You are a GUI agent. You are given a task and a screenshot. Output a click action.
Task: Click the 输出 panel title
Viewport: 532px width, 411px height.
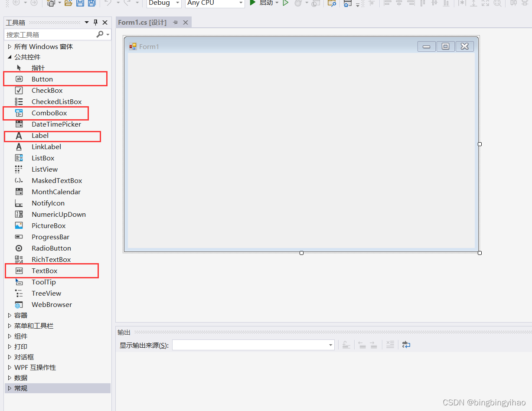124,333
